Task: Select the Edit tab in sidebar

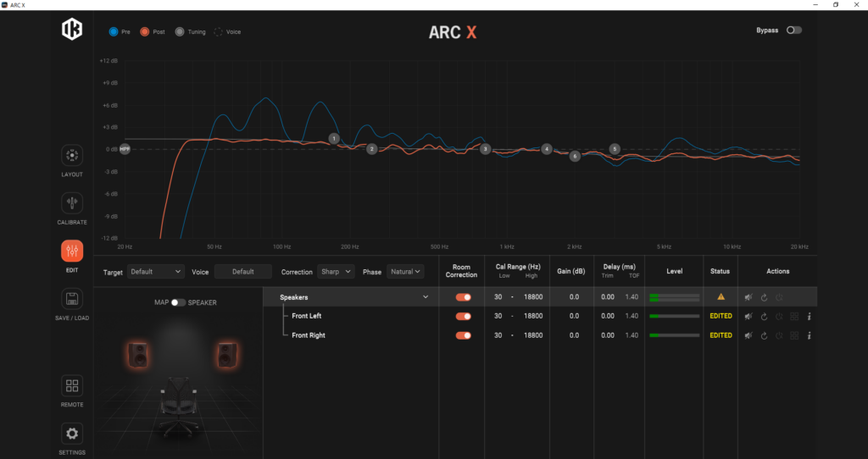Action: coord(72,252)
